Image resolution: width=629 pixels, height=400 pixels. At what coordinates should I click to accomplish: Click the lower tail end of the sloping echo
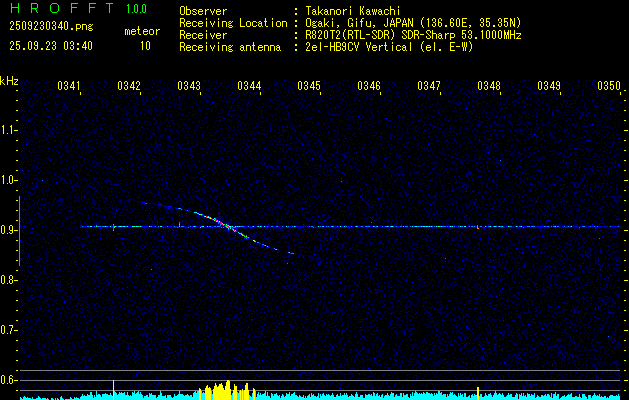(x=292, y=254)
